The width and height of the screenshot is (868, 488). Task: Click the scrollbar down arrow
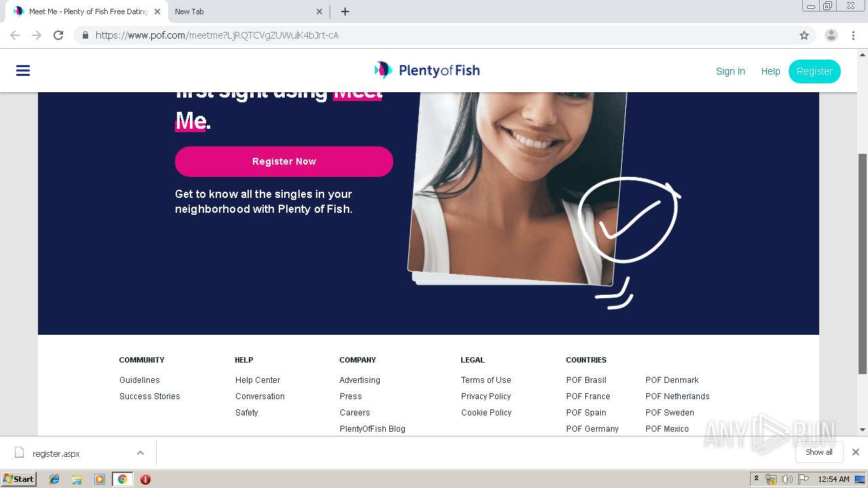click(x=863, y=430)
